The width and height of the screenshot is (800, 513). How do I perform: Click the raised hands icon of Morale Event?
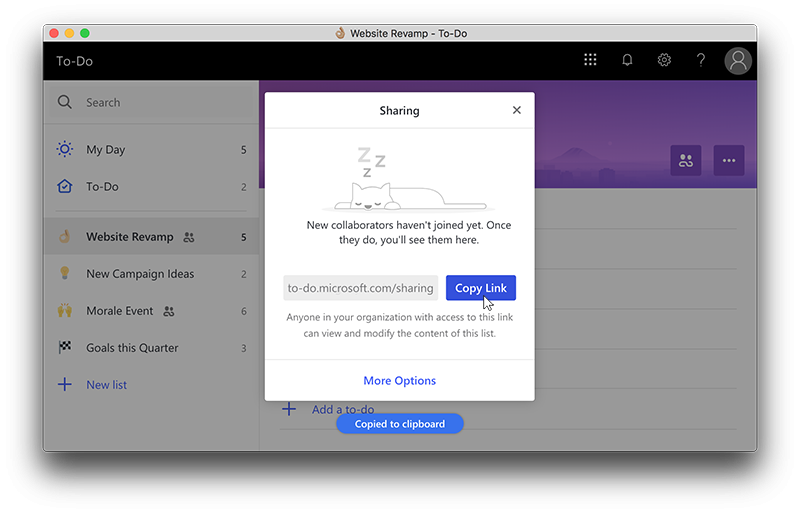tap(65, 310)
